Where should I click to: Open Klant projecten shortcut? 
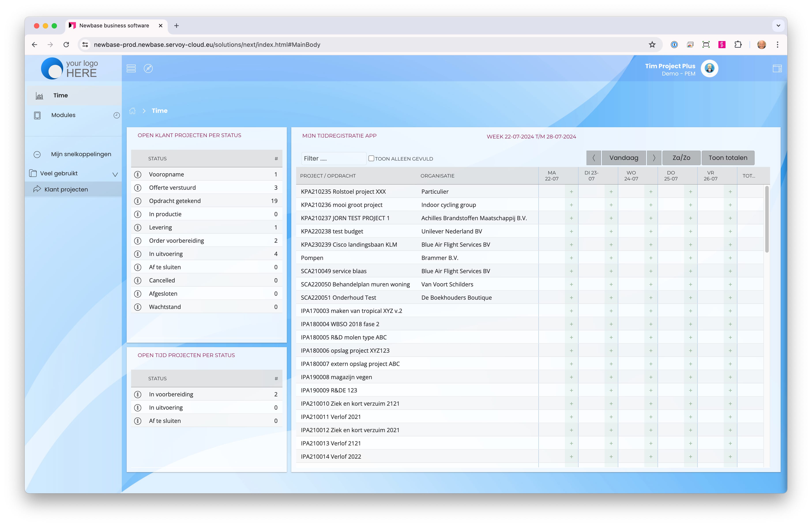tap(73, 189)
